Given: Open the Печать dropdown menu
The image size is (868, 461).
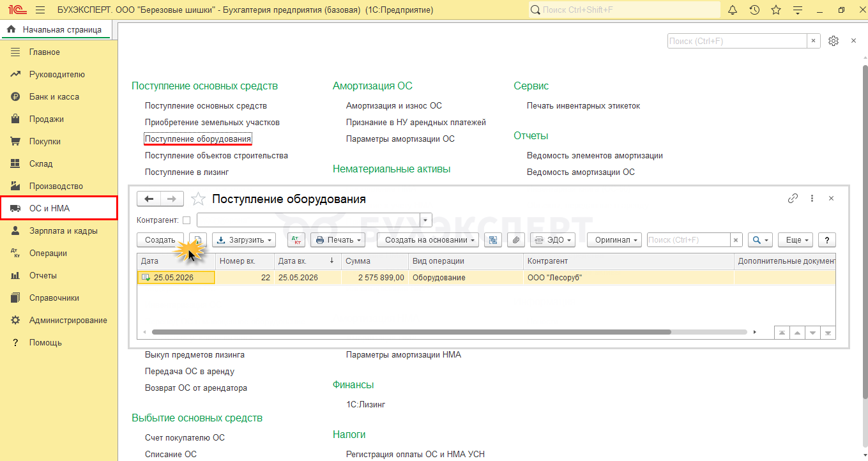Looking at the screenshot, I should 338,240.
